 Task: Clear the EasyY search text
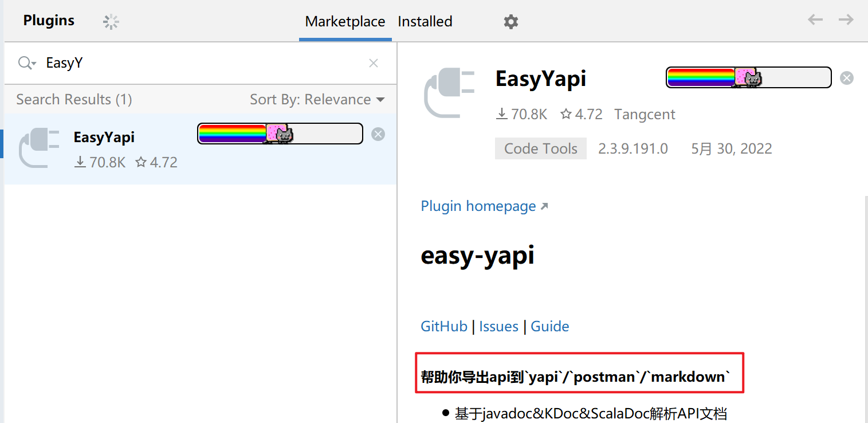[x=374, y=63]
